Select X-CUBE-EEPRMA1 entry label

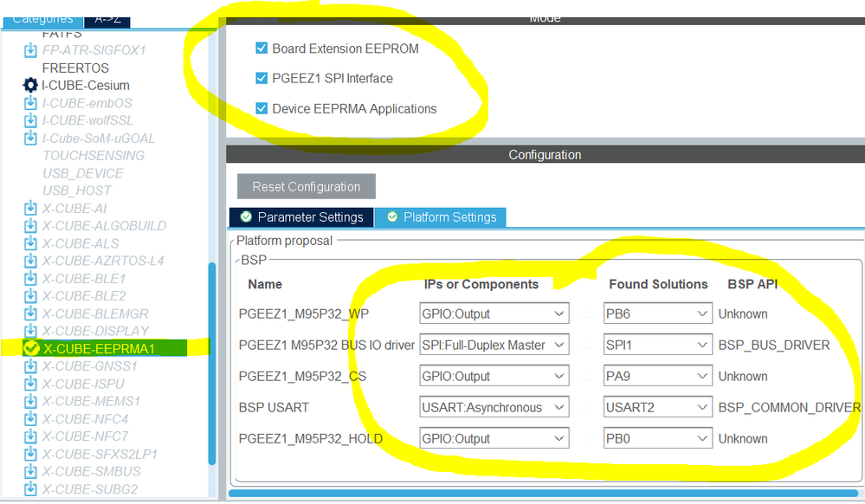point(100,349)
